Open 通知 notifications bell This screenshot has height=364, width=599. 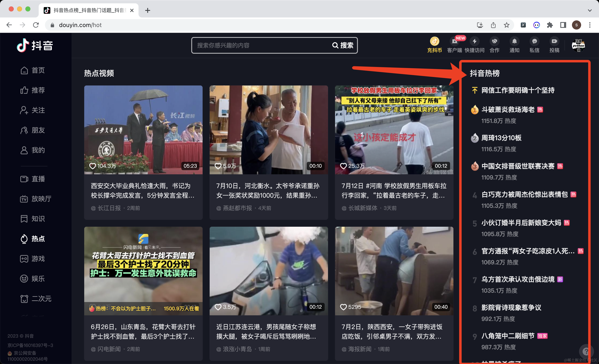(514, 45)
